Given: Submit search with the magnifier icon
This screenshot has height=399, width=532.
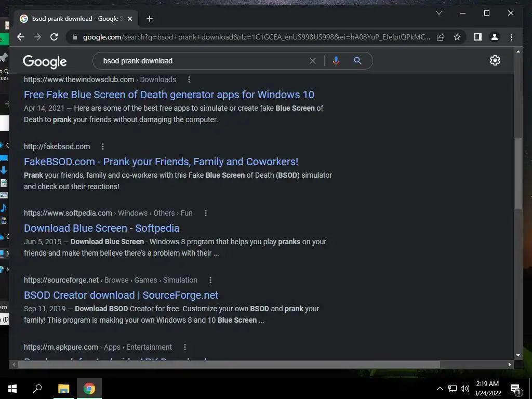Looking at the screenshot, I should tap(357, 61).
